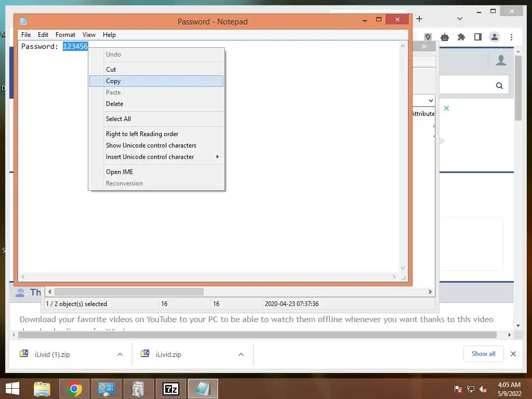Open the iLivid.zip download item

168,354
